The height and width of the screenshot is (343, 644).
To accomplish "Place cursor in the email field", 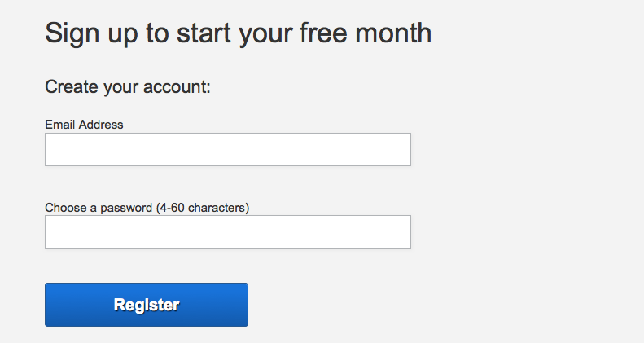I will pyautogui.click(x=227, y=150).
